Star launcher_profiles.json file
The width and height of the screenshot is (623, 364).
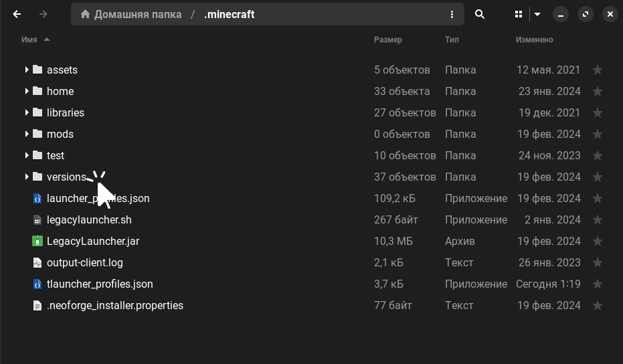597,199
